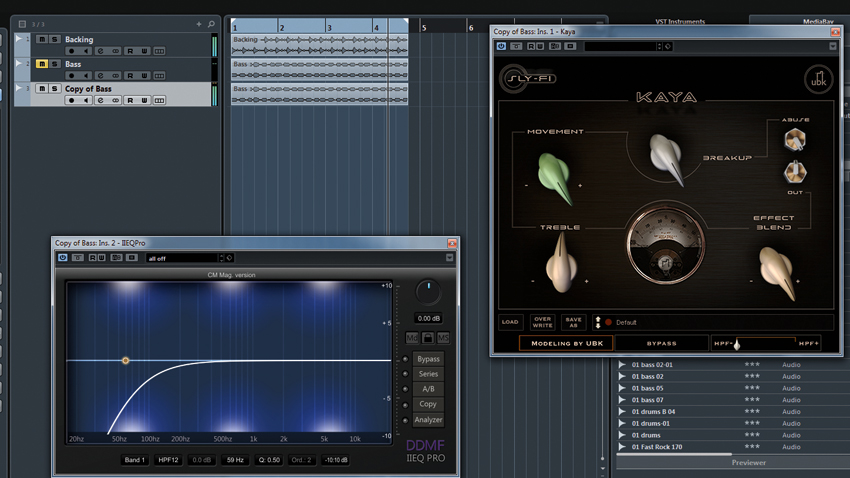Expand the Copy of Bass track arrow
Image resolution: width=850 pixels, height=478 pixels.
click(19, 88)
